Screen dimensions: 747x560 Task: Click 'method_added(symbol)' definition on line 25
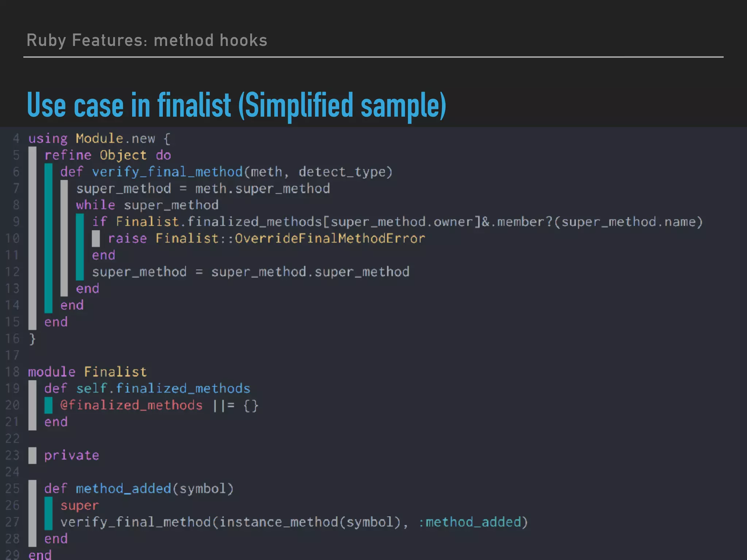pos(155,489)
